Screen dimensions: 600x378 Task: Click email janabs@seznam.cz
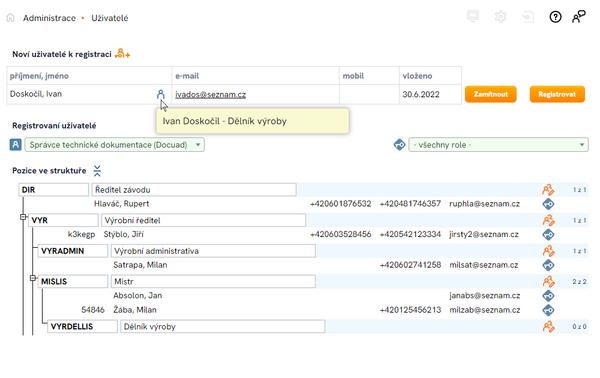484,296
